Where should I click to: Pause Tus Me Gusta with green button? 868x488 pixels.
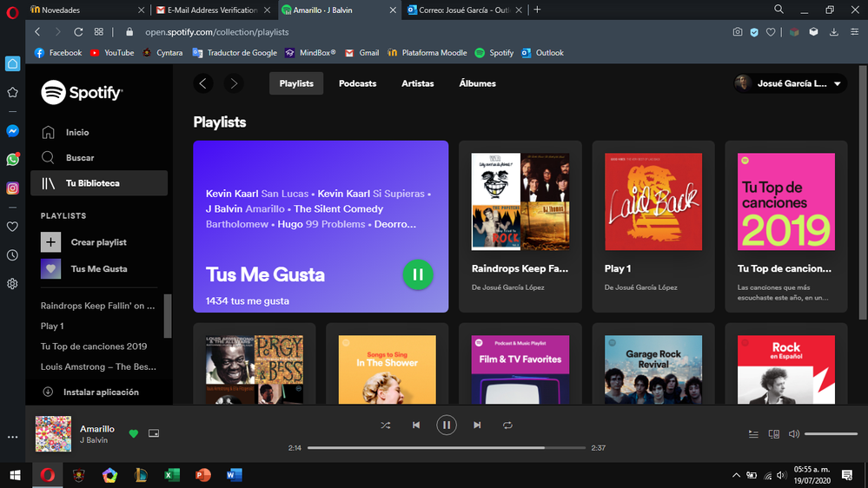(x=417, y=274)
